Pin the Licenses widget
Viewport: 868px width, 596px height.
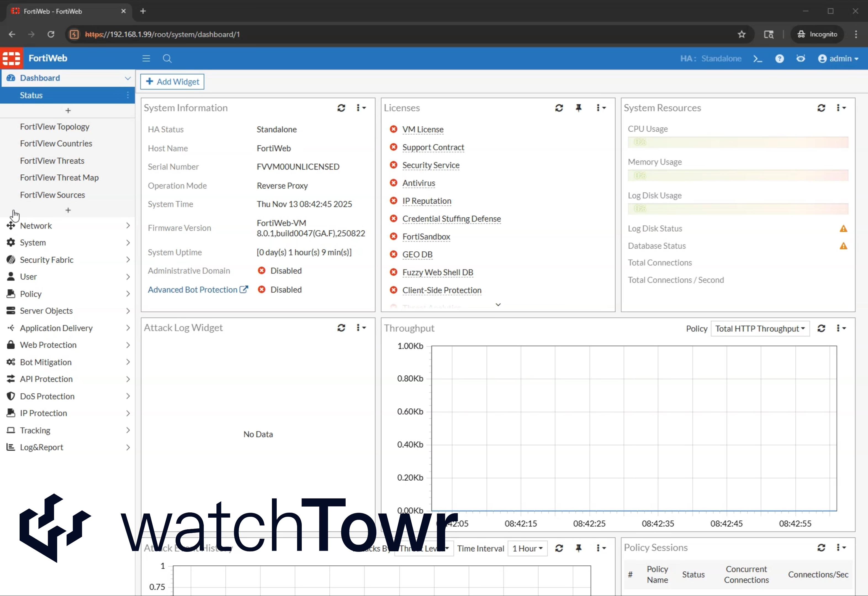click(x=578, y=108)
